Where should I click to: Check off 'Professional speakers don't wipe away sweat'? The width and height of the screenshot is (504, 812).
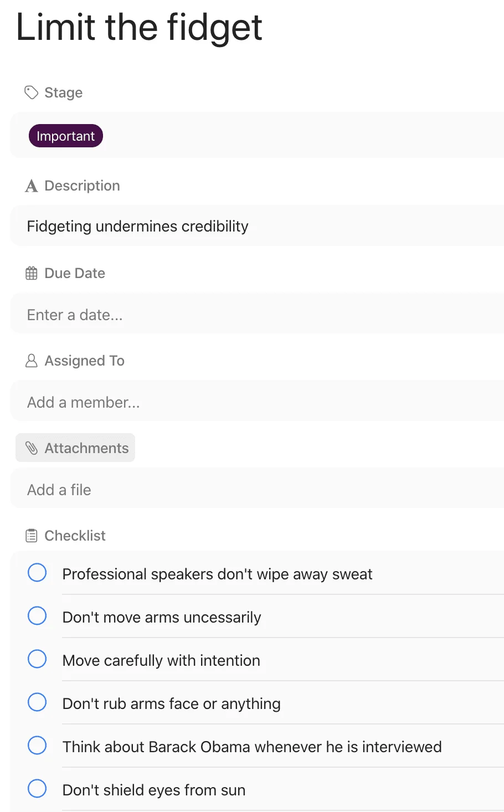[x=37, y=573]
